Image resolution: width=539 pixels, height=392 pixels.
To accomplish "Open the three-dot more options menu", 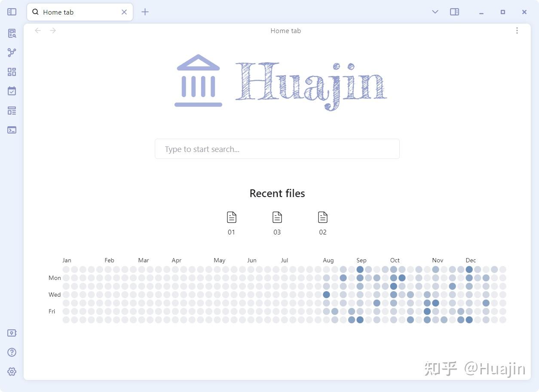I will tap(517, 30).
